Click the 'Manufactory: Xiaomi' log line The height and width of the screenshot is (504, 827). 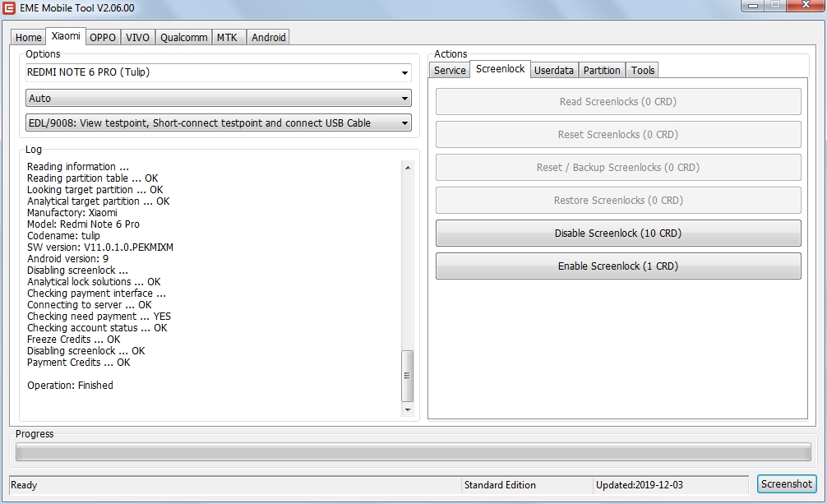[x=72, y=213]
